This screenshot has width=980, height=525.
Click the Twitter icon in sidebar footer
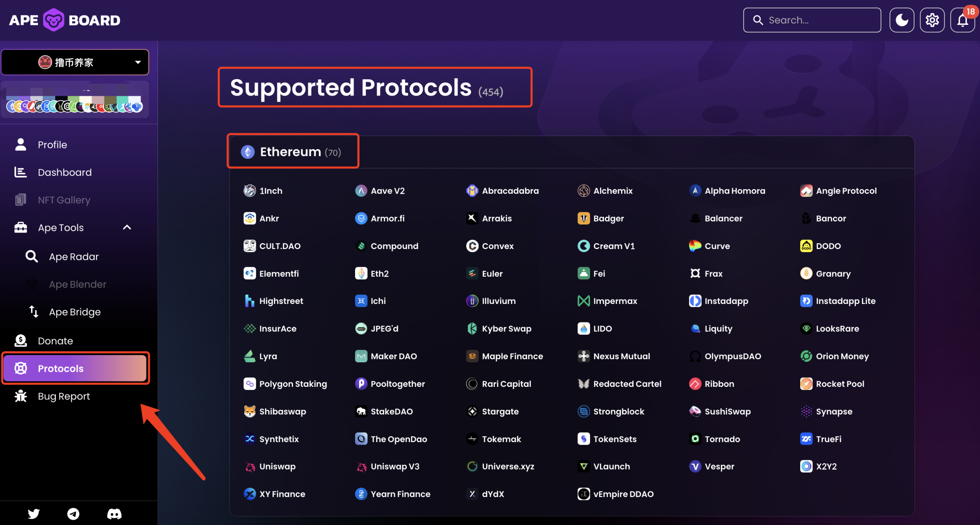(x=34, y=513)
